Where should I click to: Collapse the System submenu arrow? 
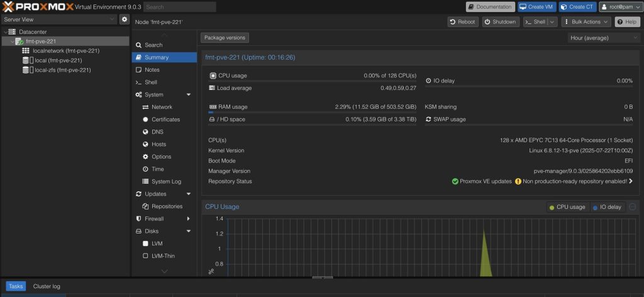tap(189, 95)
